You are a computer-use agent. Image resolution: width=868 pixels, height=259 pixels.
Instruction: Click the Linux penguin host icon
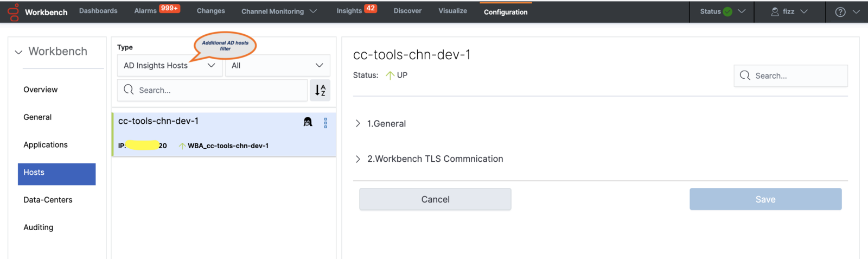(308, 122)
